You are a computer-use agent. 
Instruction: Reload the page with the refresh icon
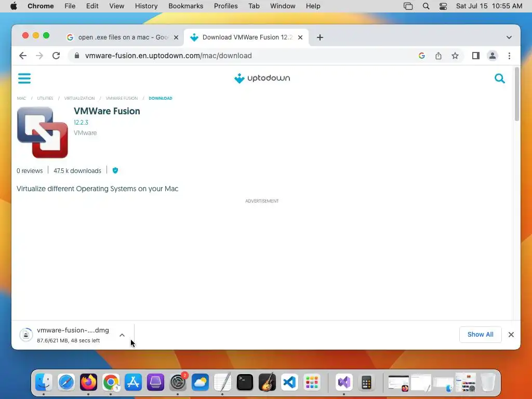[56, 56]
